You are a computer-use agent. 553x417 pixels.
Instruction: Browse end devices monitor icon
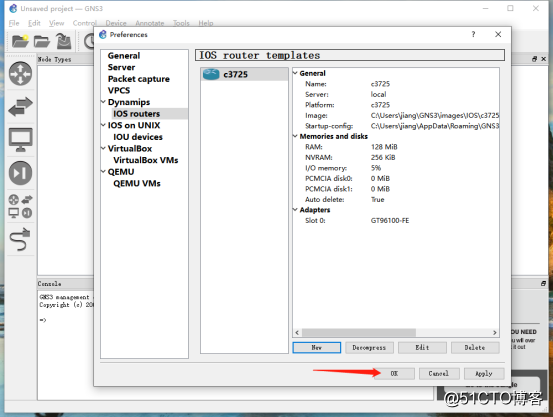tap(20, 140)
